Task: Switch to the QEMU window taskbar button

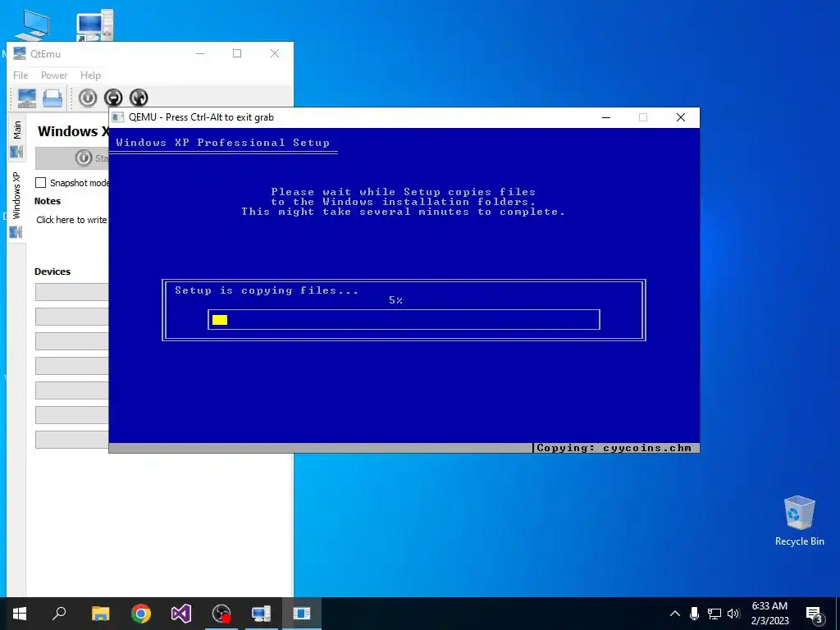Action: click(302, 614)
